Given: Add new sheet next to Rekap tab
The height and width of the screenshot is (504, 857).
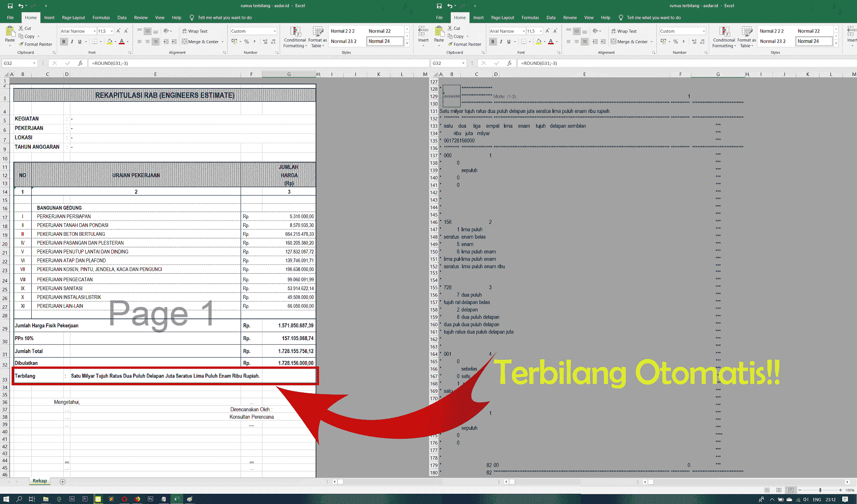Looking at the screenshot, I should (62, 481).
